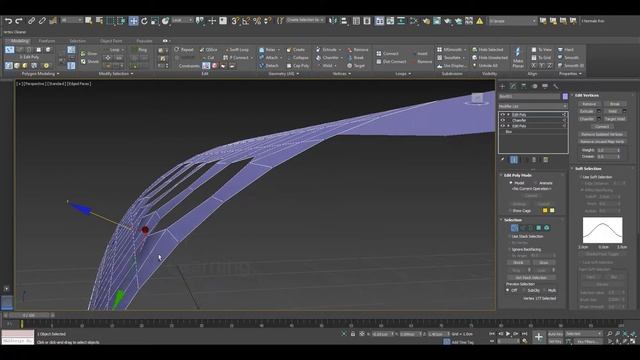Screen dimensions: 640x360
Task: Click the Remove Isolated Vertices button
Action: pyautogui.click(x=602, y=134)
